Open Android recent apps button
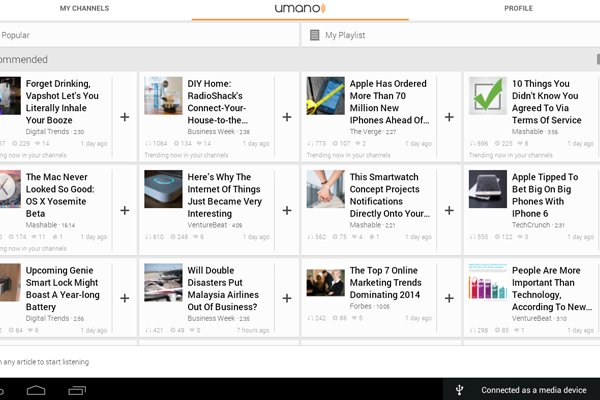The height and width of the screenshot is (400, 600). coord(77,390)
